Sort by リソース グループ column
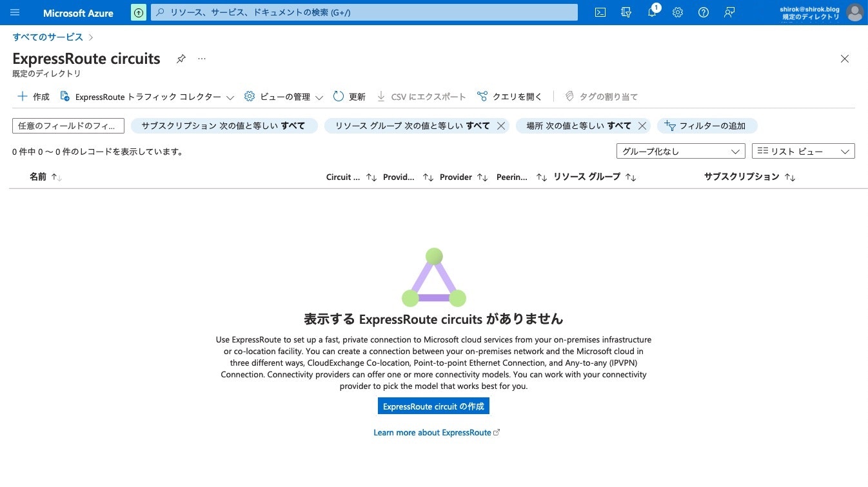868x487 pixels. pyautogui.click(x=595, y=177)
